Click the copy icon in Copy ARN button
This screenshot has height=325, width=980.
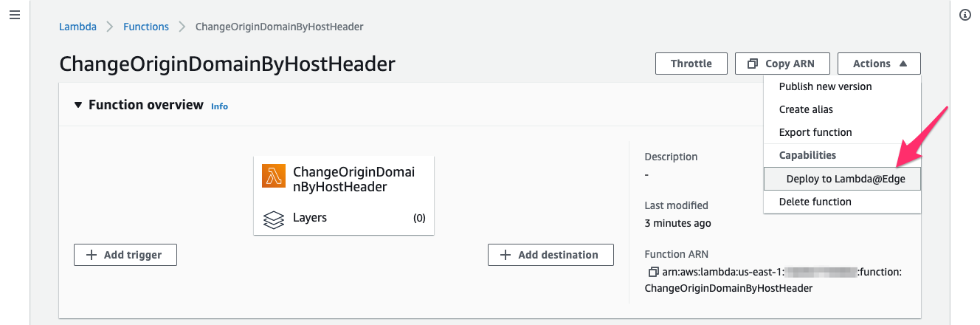tap(753, 64)
